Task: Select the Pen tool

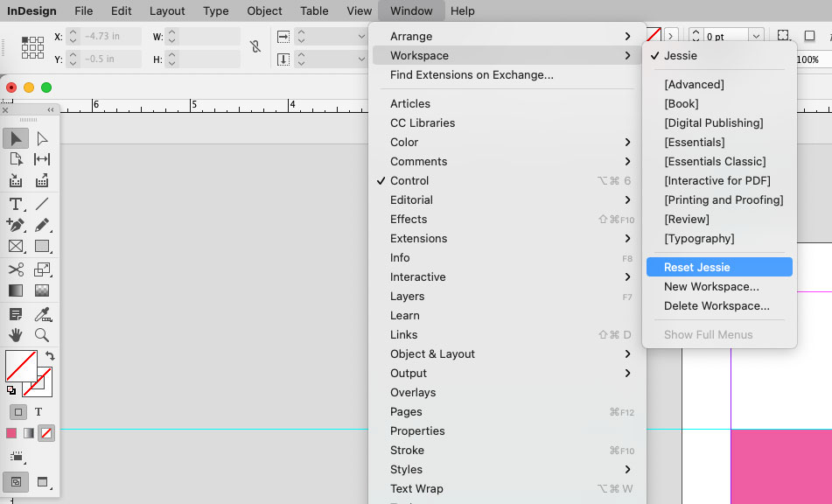Action: pos(16,225)
